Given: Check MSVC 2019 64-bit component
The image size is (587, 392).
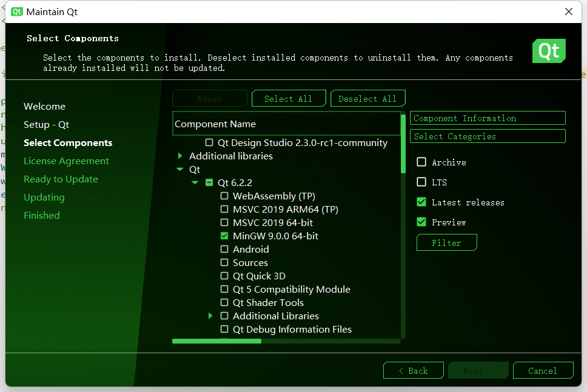Looking at the screenshot, I should 224,222.
